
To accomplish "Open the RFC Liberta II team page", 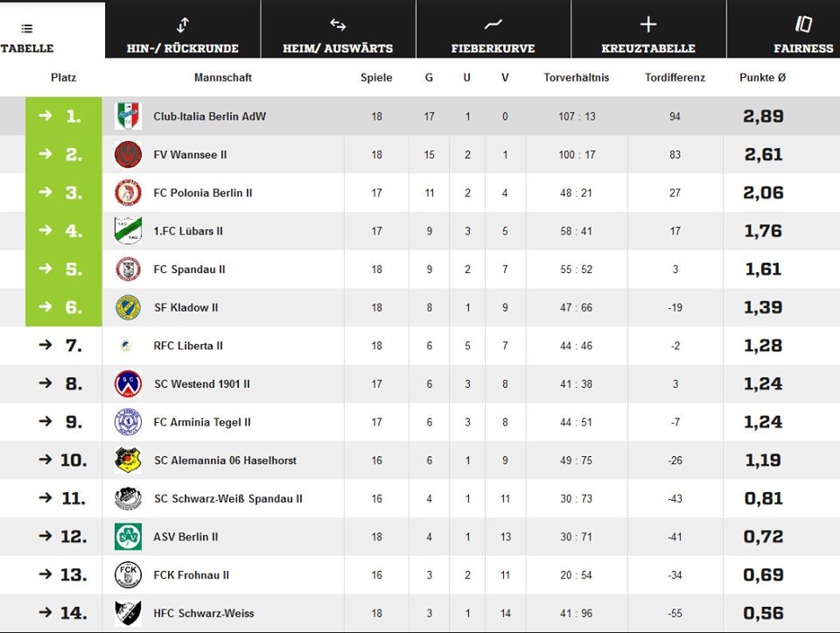I will 188,346.
